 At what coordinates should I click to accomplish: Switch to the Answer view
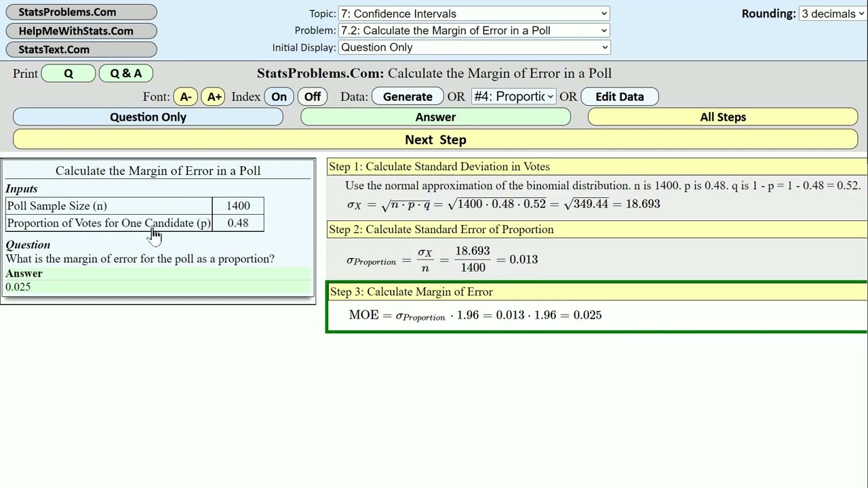pyautogui.click(x=435, y=117)
